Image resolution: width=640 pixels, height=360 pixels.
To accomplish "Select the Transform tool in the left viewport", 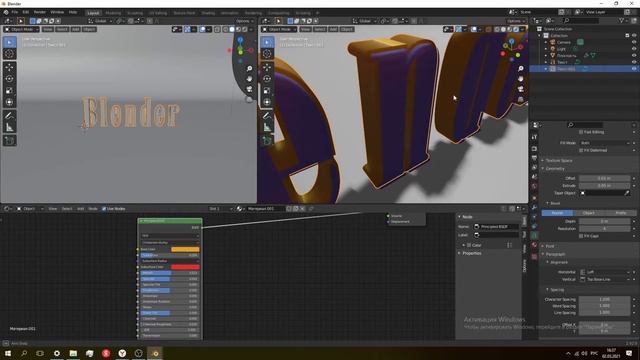I will (x=9, y=102).
